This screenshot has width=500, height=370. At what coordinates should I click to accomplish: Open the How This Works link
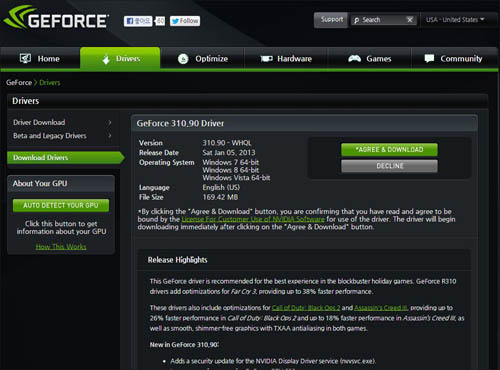61,247
